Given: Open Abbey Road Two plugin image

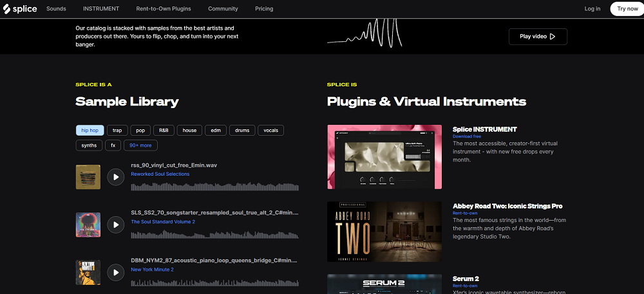Looking at the screenshot, I should 384,232.
